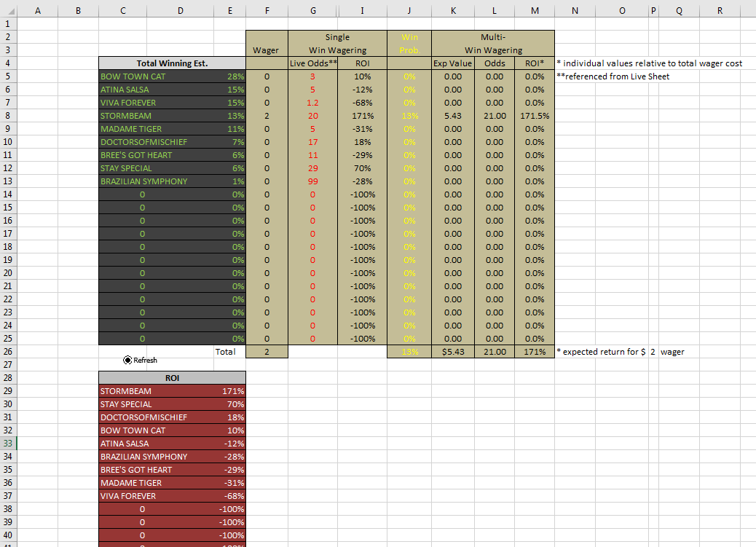Select BRAZILIAN SYMPHONY's 99 live odds cell
Image resolution: width=756 pixels, height=547 pixels.
click(x=312, y=181)
